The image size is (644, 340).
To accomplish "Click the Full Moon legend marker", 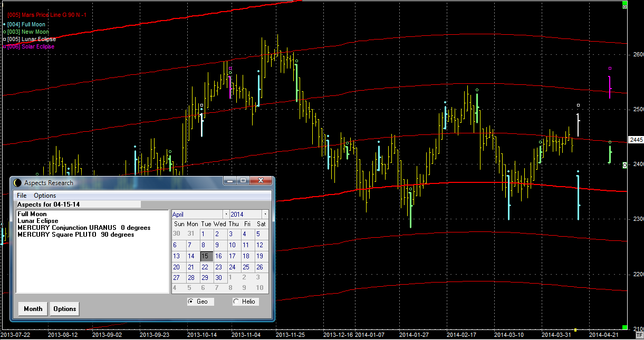I will coord(4,24).
